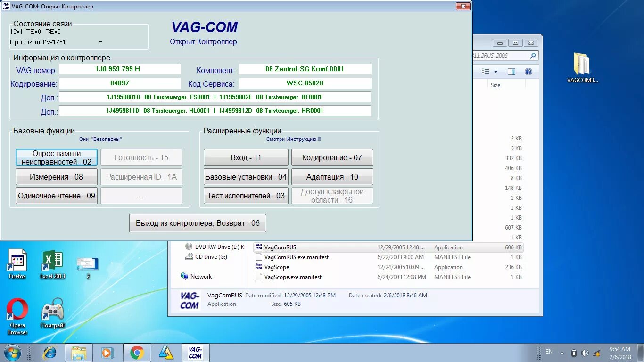Click Опрос памяти неисправностей - 02 button

click(57, 157)
